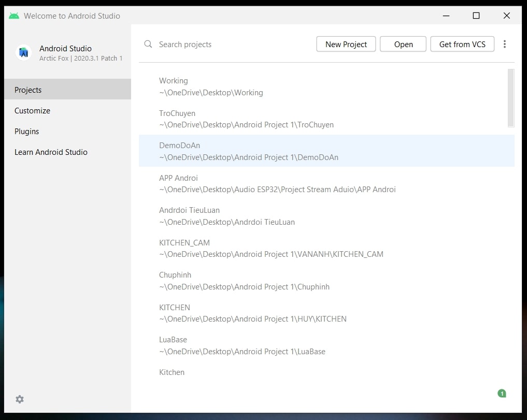This screenshot has height=420, width=527.
Task: Click the project list scrollbar
Action: tap(510, 98)
